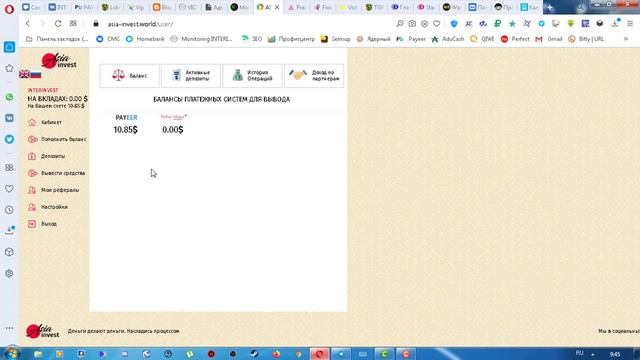640x360 pixels.
Task: Open the История Операций tab
Action: tap(252, 76)
